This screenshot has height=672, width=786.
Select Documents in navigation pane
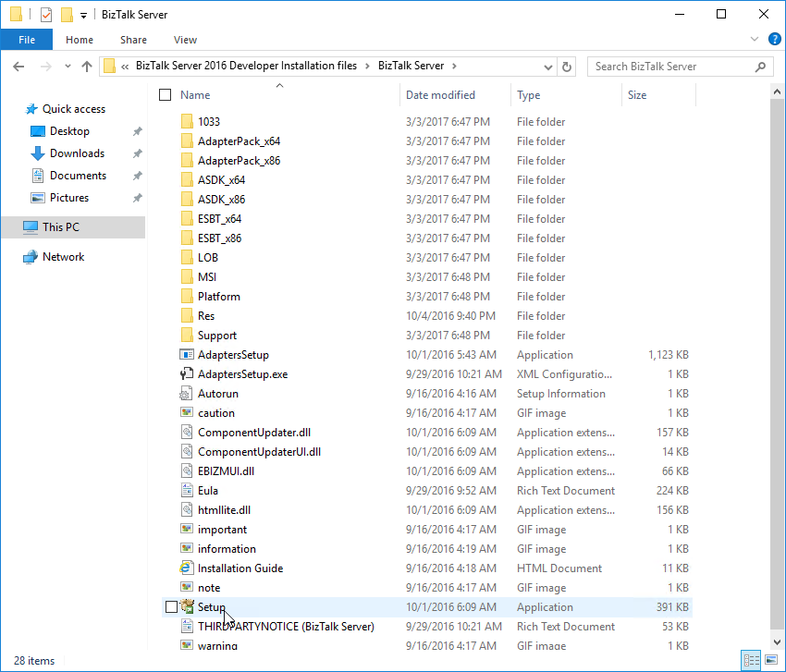point(79,176)
